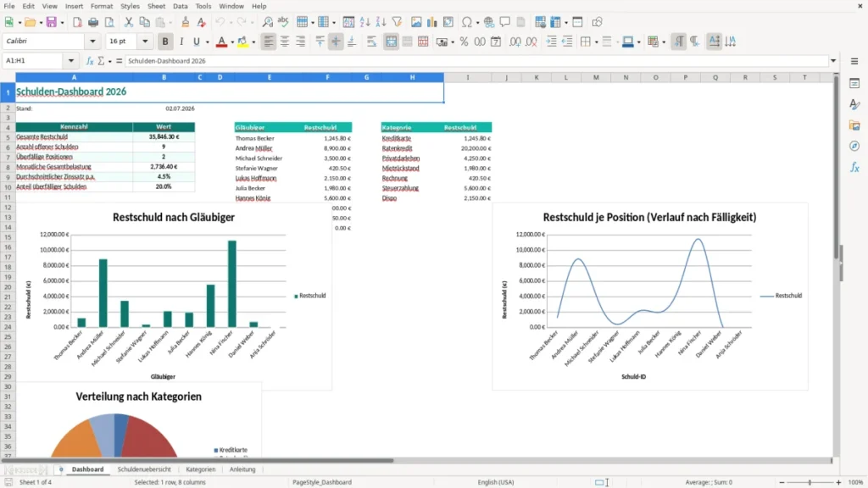The width and height of the screenshot is (868, 488).
Task: Insert a chart
Action: coord(432,22)
